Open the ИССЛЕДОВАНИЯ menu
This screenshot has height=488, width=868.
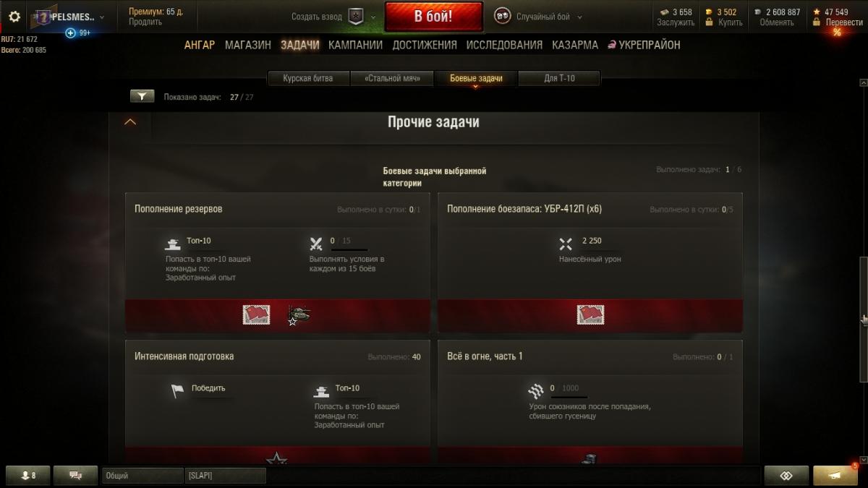point(504,45)
